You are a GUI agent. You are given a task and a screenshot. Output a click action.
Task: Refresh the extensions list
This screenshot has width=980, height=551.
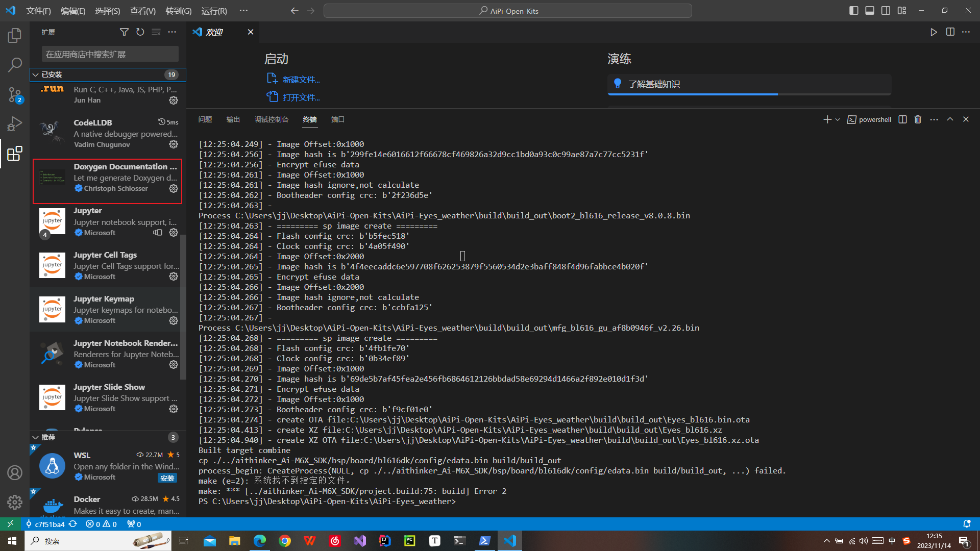click(x=140, y=32)
